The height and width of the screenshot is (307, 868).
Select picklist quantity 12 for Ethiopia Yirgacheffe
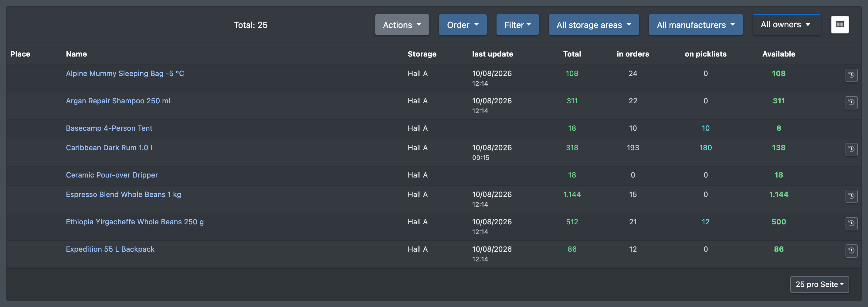[x=706, y=222]
